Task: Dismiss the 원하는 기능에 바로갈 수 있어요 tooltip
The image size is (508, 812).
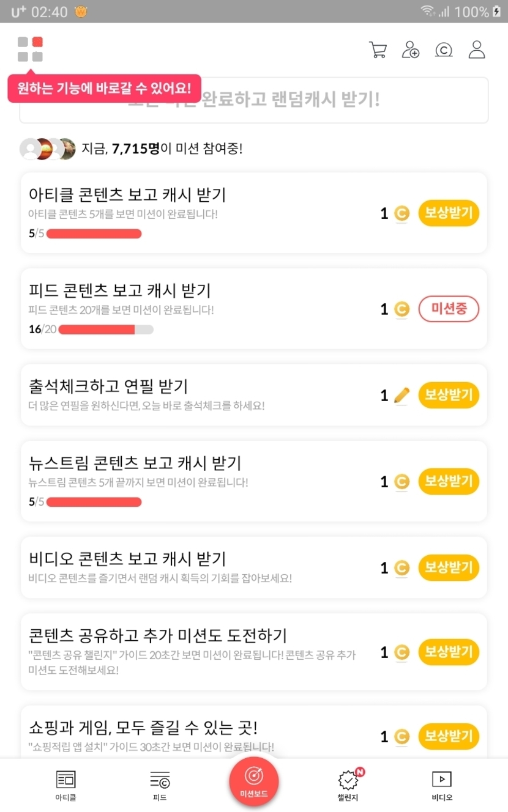Action: [x=104, y=89]
